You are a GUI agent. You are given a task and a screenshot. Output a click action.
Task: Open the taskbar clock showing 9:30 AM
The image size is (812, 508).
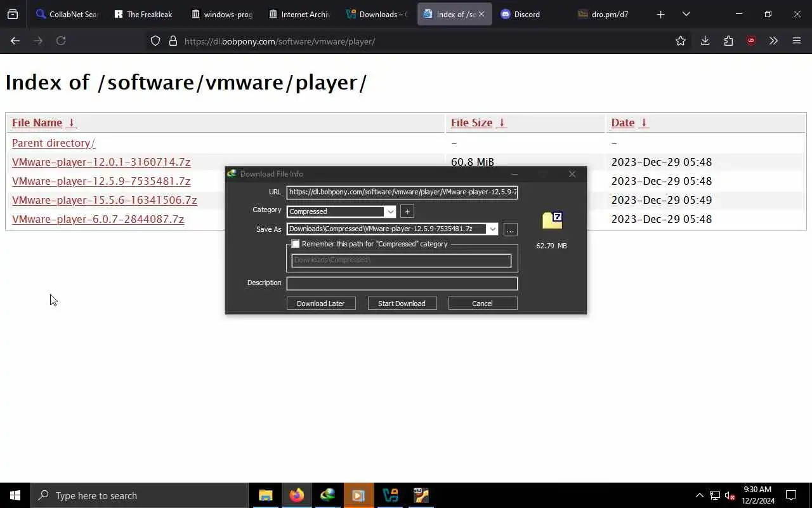(758, 495)
